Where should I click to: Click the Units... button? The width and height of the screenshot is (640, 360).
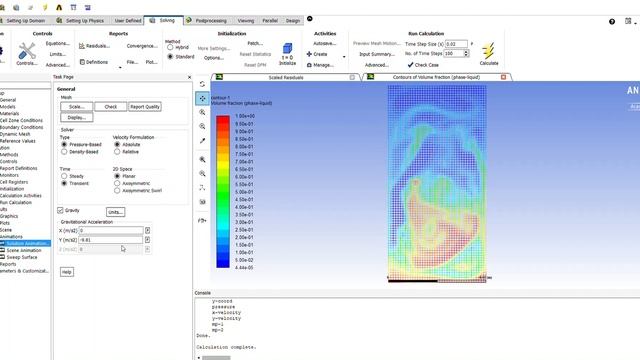click(116, 212)
